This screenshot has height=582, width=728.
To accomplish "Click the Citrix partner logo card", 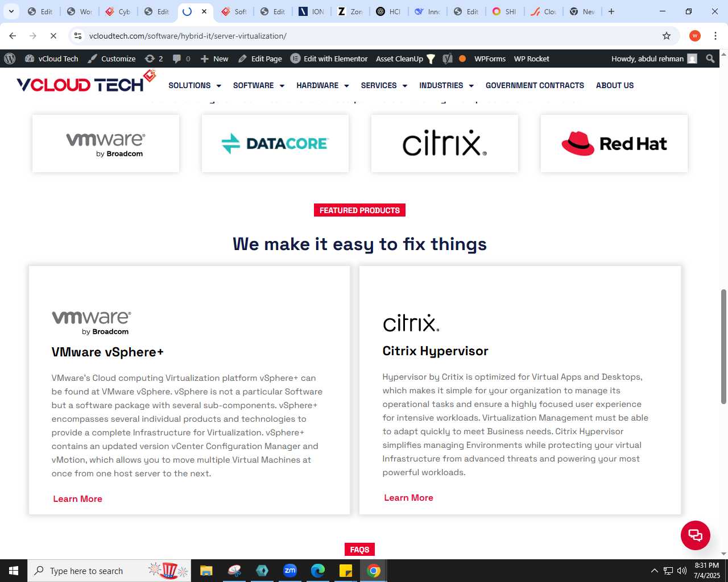I will point(445,143).
